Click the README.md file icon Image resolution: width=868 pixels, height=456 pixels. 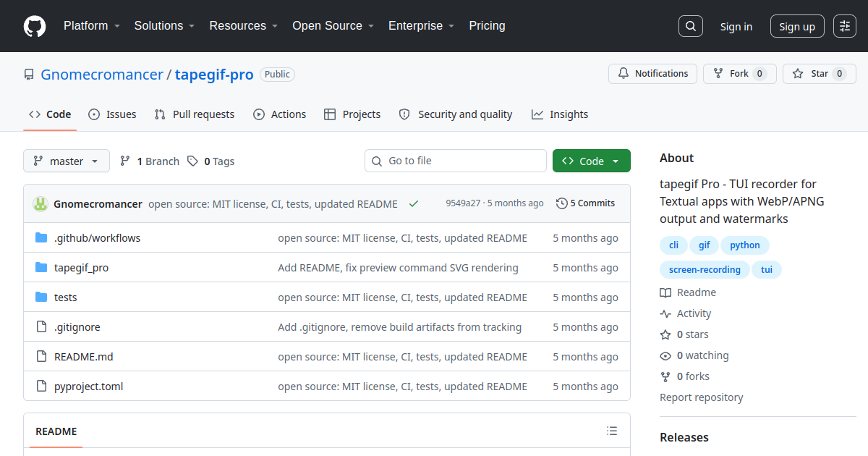click(x=41, y=357)
